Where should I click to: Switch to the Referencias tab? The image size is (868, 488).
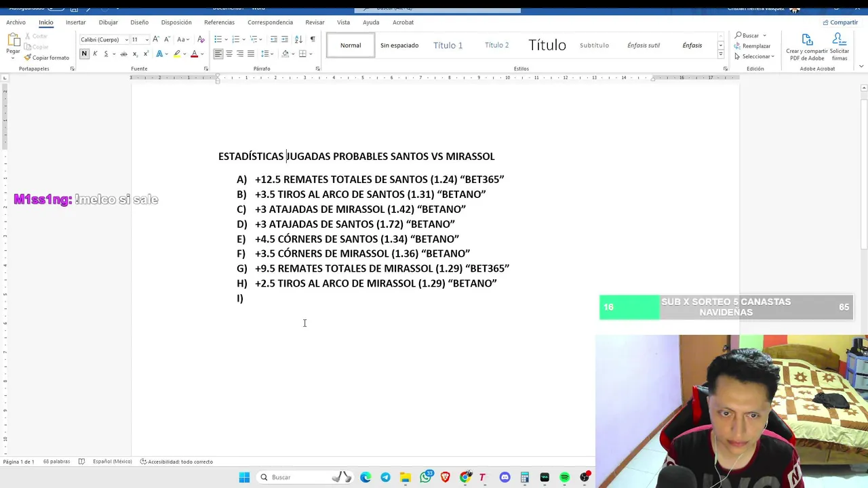pos(219,22)
